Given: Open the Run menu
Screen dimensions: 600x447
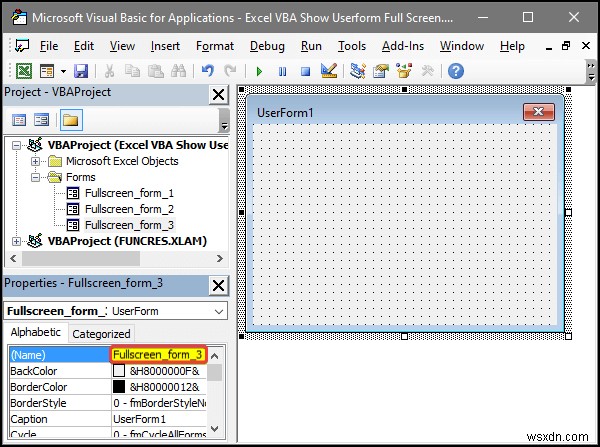Looking at the screenshot, I should (x=311, y=46).
